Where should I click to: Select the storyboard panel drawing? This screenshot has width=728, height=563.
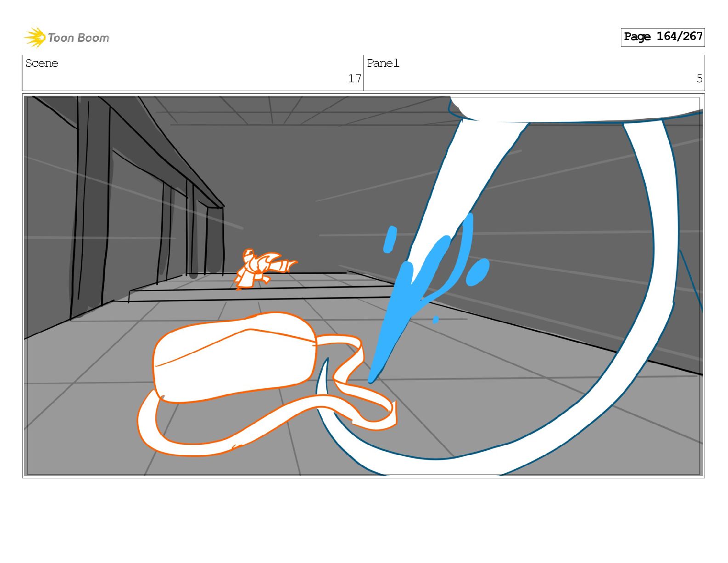pyautogui.click(x=363, y=286)
